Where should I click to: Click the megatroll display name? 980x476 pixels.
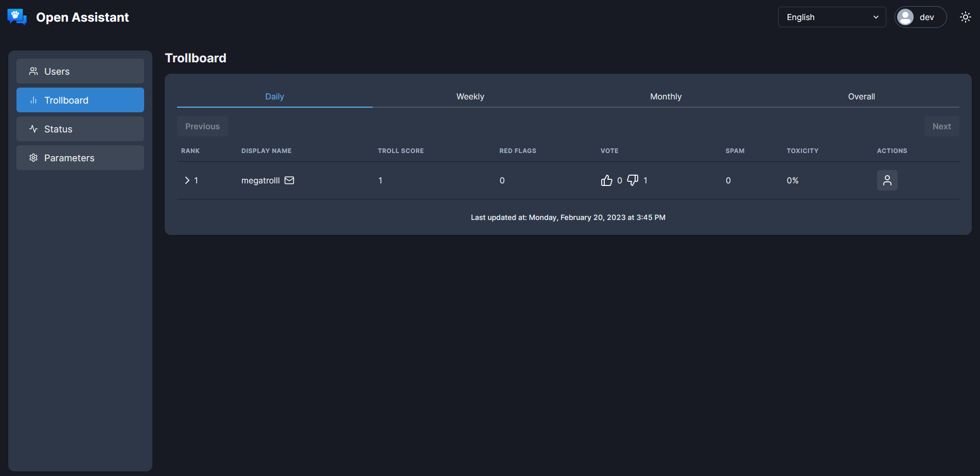[260, 180]
